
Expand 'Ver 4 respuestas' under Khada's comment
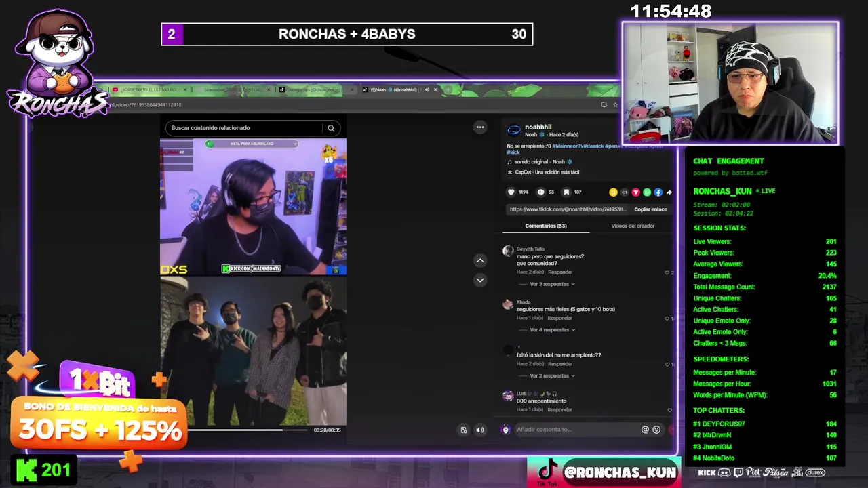coord(552,330)
